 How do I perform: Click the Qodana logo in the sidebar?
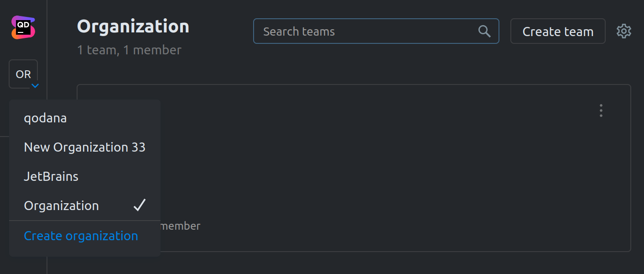[x=23, y=27]
